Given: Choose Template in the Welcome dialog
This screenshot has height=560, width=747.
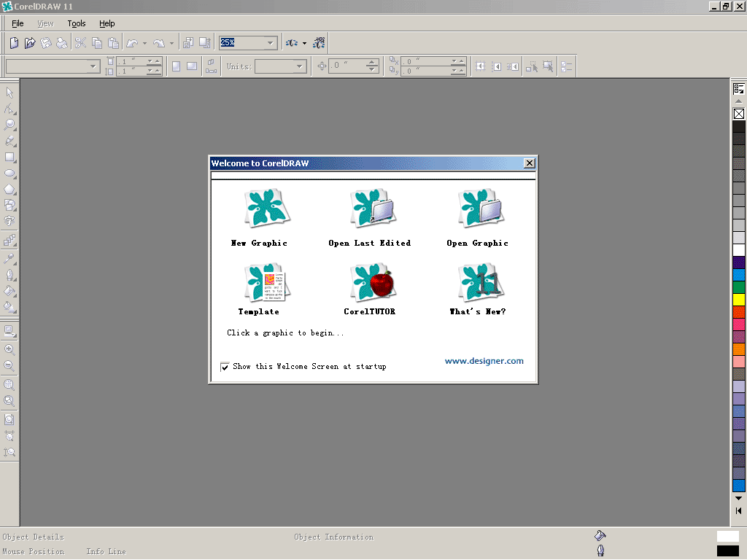Looking at the screenshot, I should (267, 282).
